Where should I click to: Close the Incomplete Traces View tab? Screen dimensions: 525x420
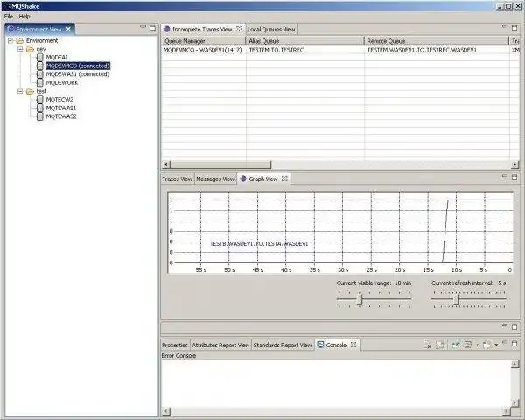pyautogui.click(x=239, y=29)
